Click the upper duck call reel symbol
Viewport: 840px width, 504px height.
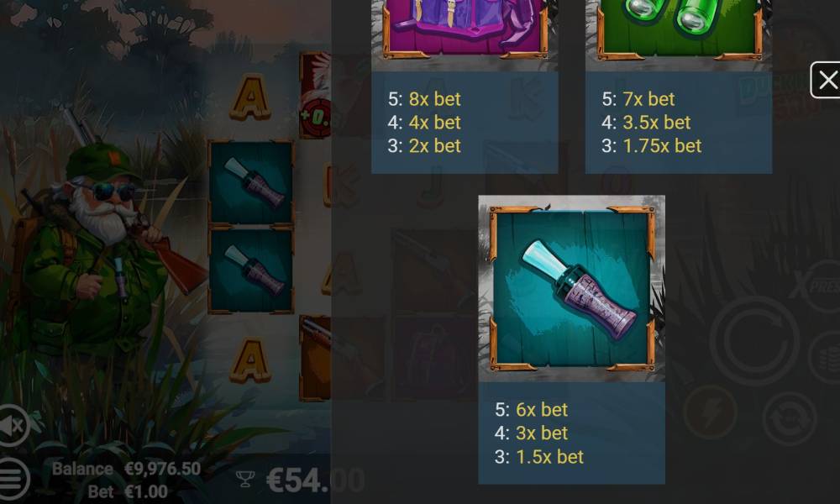[251, 182]
